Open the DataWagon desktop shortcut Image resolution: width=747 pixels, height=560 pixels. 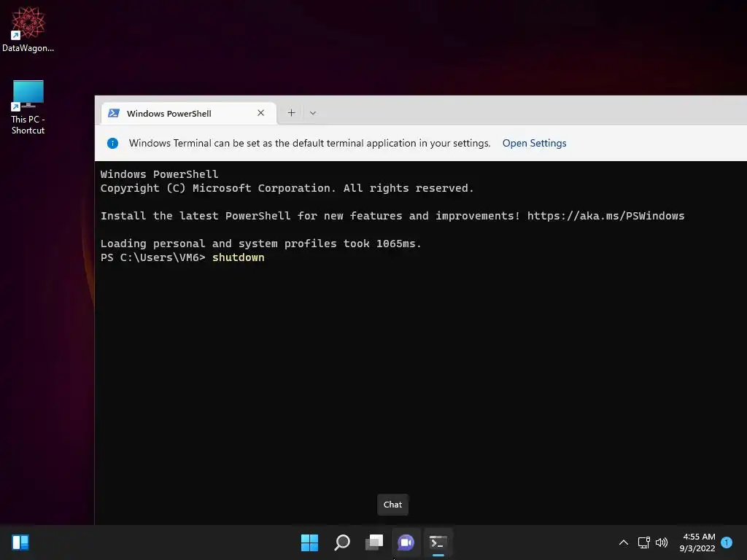click(28, 29)
